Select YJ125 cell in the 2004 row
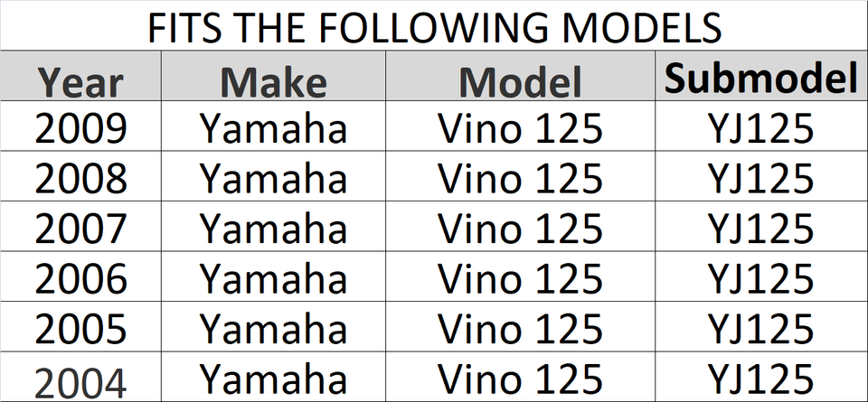Viewport: 868px width, 402px height. click(x=761, y=377)
